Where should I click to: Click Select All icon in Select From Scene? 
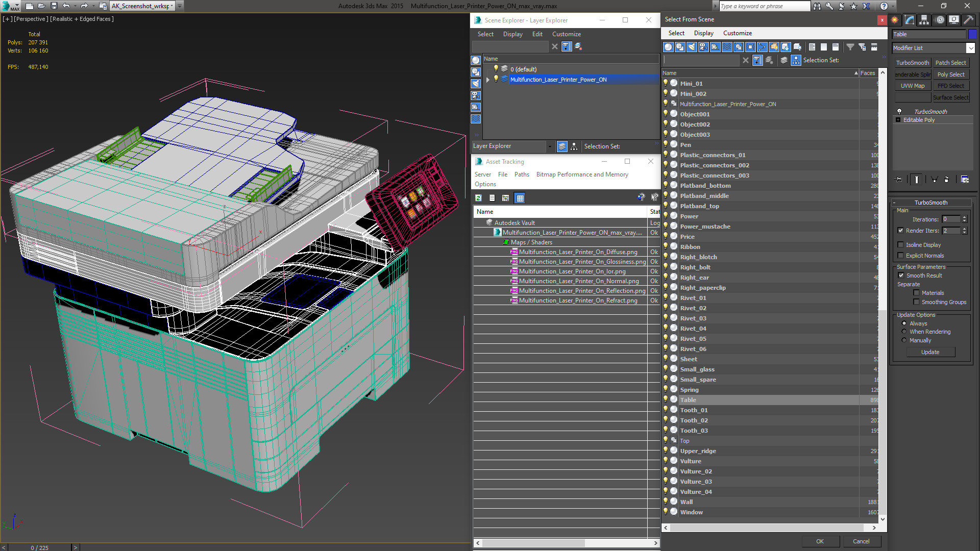[812, 47]
